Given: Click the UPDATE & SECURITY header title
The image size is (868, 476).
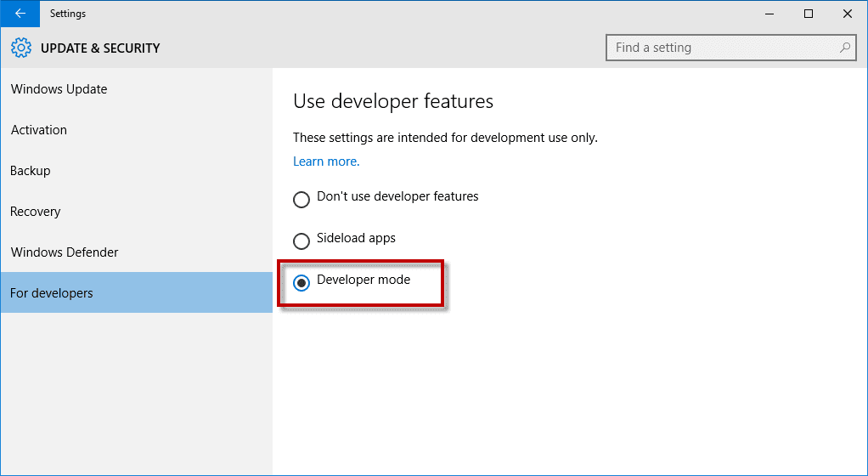Looking at the screenshot, I should 100,48.
